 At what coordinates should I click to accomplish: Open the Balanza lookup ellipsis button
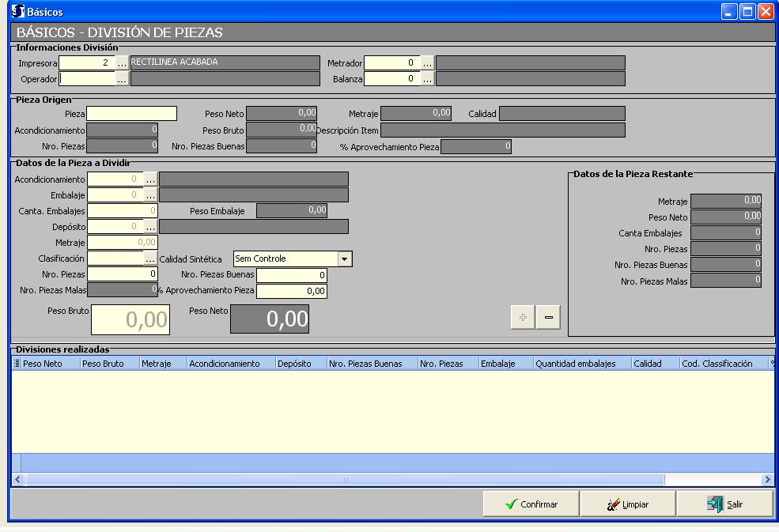tap(427, 78)
